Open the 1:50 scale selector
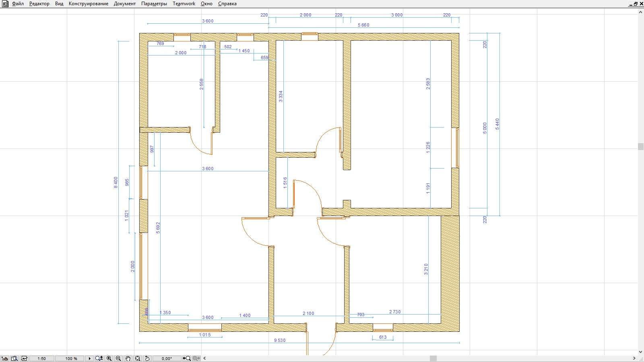Viewport: 644px width, 362px height. [41, 358]
